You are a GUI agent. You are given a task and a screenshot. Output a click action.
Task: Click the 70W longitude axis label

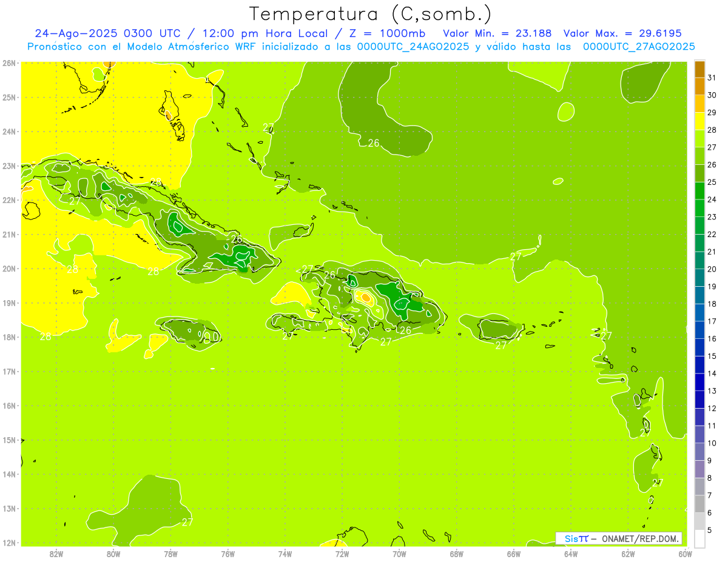coord(399,554)
